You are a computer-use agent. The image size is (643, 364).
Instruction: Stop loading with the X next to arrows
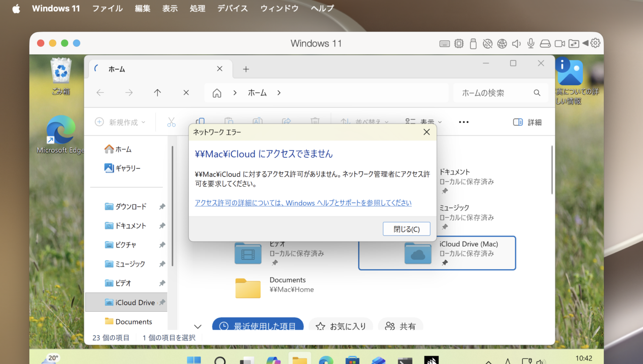click(186, 93)
